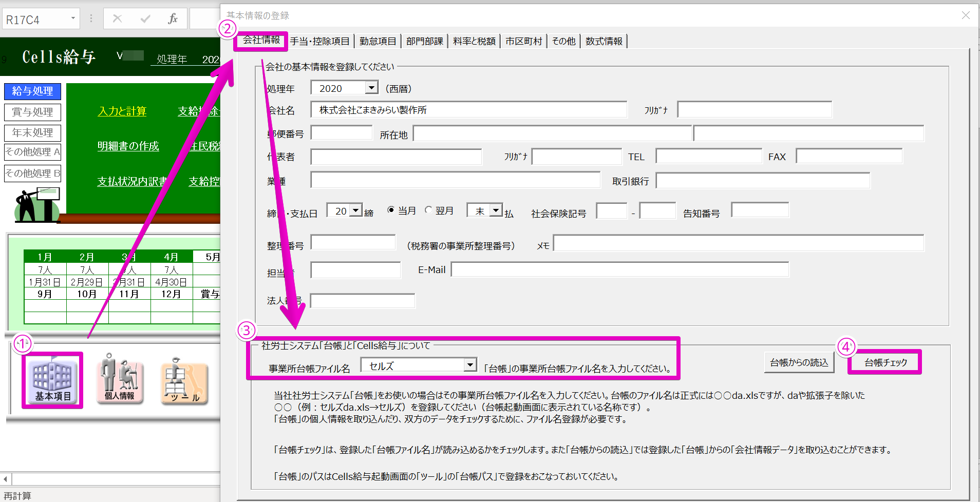Image resolution: width=980 pixels, height=502 pixels.
Task: Click the 郵便番号 input field
Action: click(342, 132)
